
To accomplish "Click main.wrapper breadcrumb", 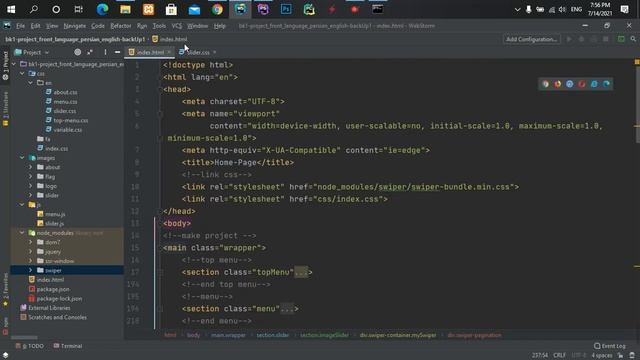I will pos(228,335).
